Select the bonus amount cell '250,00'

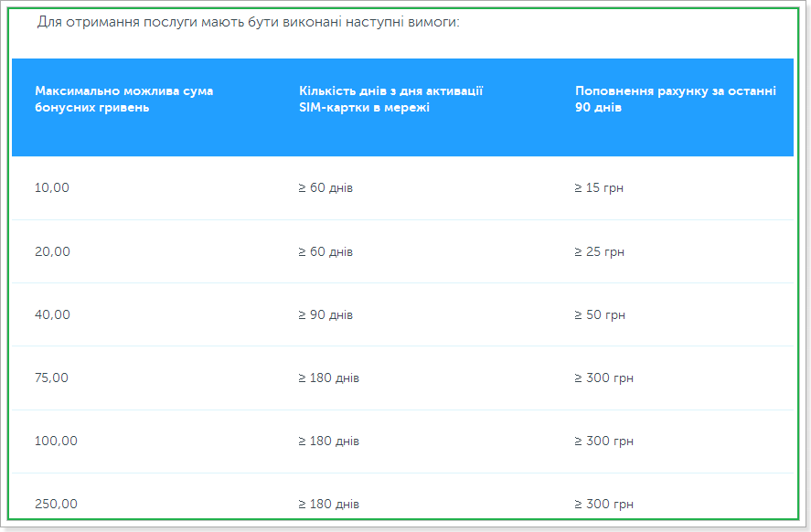[x=56, y=504]
